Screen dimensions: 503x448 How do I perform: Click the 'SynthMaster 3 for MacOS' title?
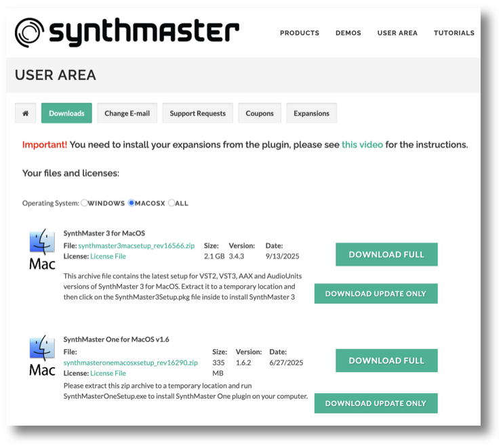pos(104,233)
